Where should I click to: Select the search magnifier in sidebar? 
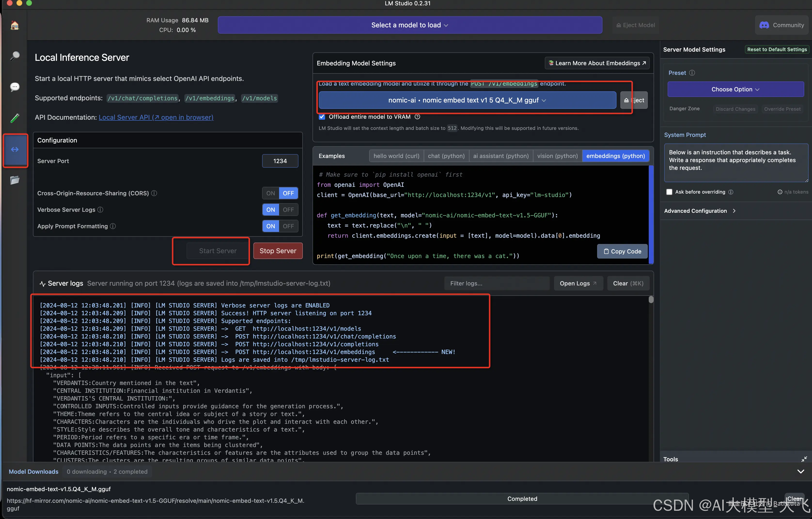point(15,56)
